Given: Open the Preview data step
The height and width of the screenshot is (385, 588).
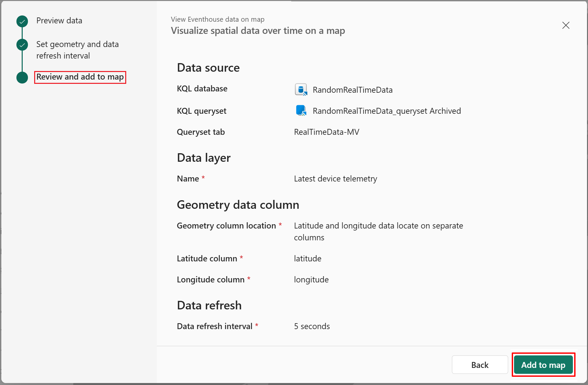Looking at the screenshot, I should click(x=59, y=21).
